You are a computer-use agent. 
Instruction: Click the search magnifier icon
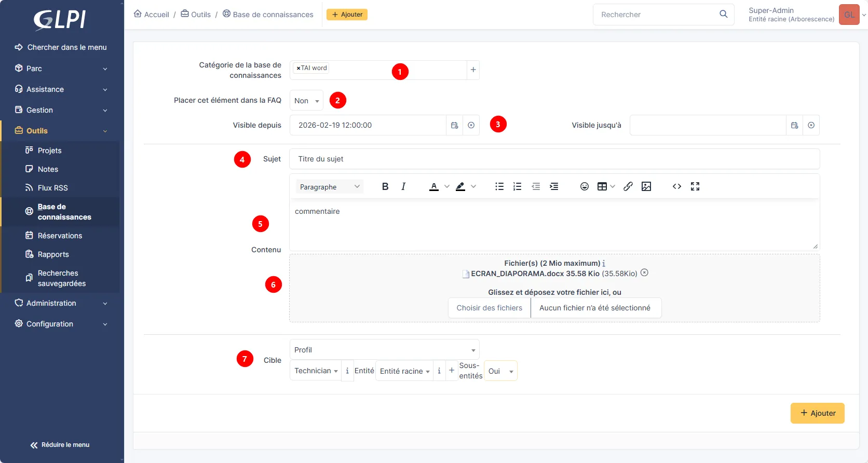(x=723, y=14)
